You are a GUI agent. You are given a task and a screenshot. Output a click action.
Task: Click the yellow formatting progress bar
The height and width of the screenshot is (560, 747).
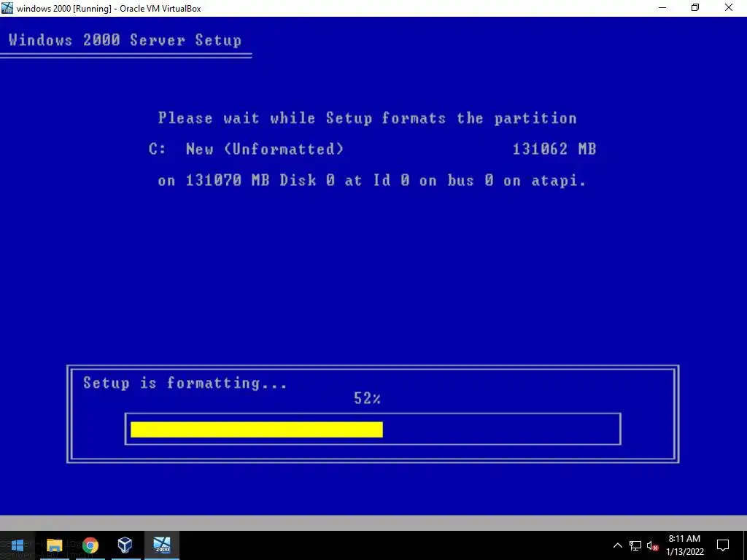pyautogui.click(x=257, y=429)
